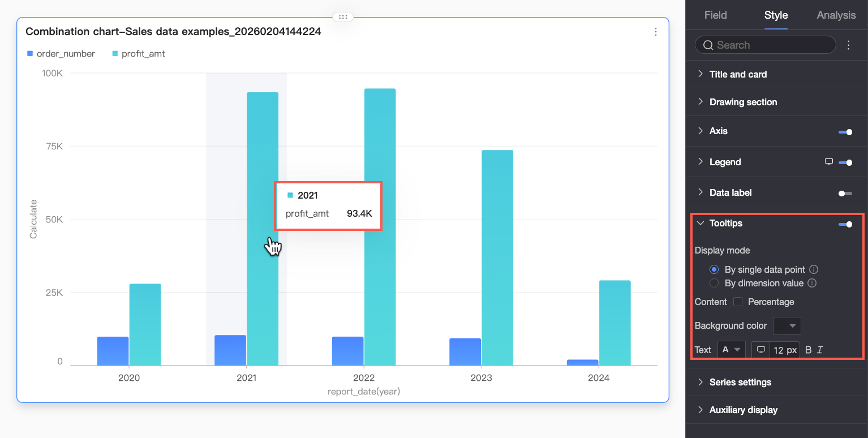Click the 2024 x-axis label
The height and width of the screenshot is (438, 868).
tap(599, 377)
